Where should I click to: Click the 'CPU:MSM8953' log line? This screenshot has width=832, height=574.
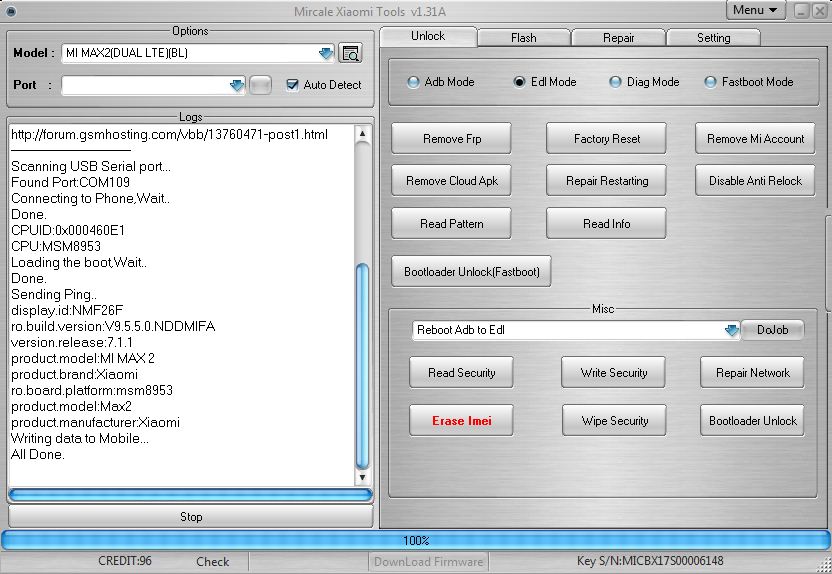click(56, 246)
